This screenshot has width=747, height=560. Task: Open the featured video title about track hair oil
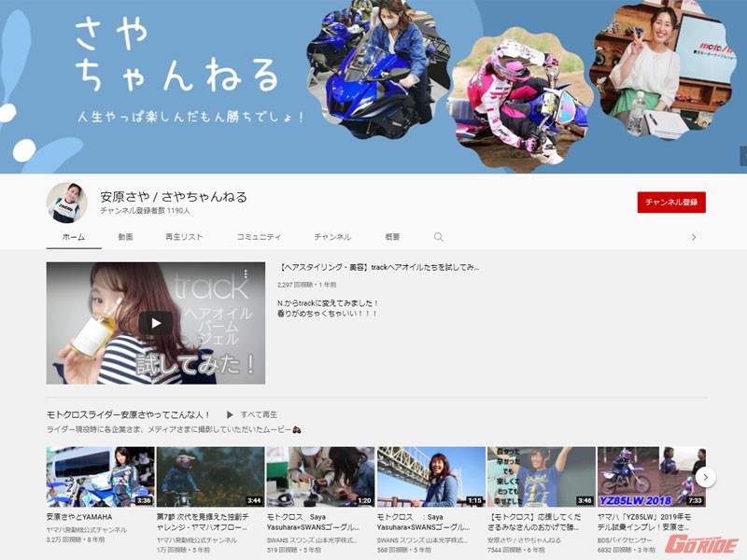pyautogui.click(x=378, y=267)
